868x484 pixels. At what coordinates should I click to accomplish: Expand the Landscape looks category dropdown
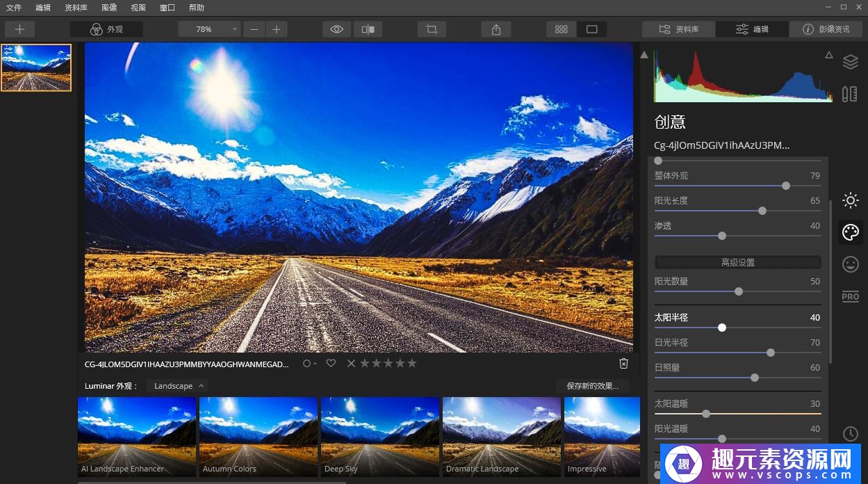coord(178,386)
